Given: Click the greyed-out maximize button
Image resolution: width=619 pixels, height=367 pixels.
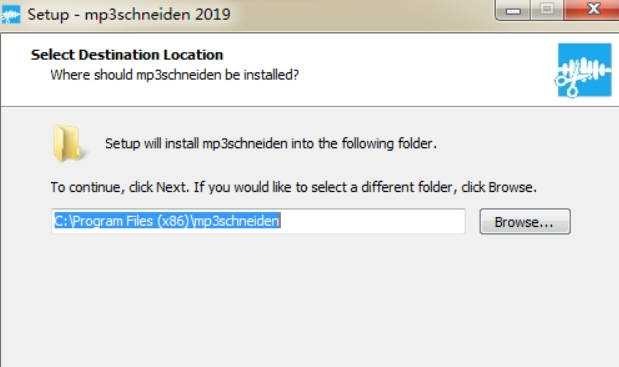Looking at the screenshot, I should (547, 10).
